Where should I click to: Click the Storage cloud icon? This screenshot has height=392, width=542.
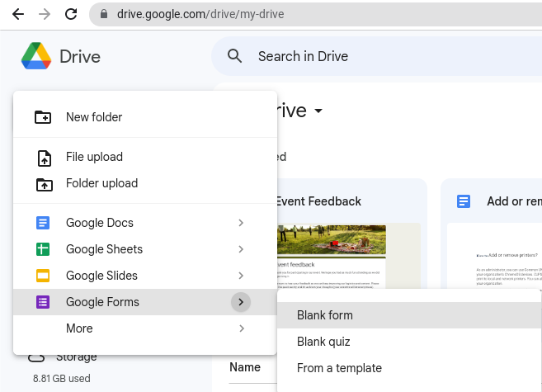(36, 357)
